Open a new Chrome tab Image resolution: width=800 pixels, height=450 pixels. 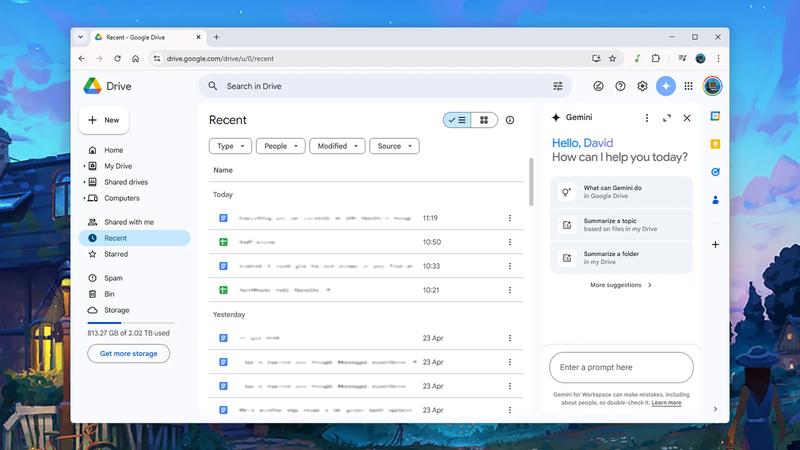pos(216,37)
